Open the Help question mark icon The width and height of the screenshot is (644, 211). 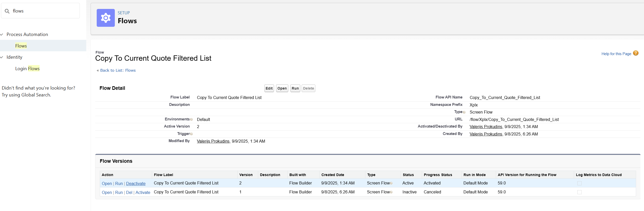(x=636, y=53)
